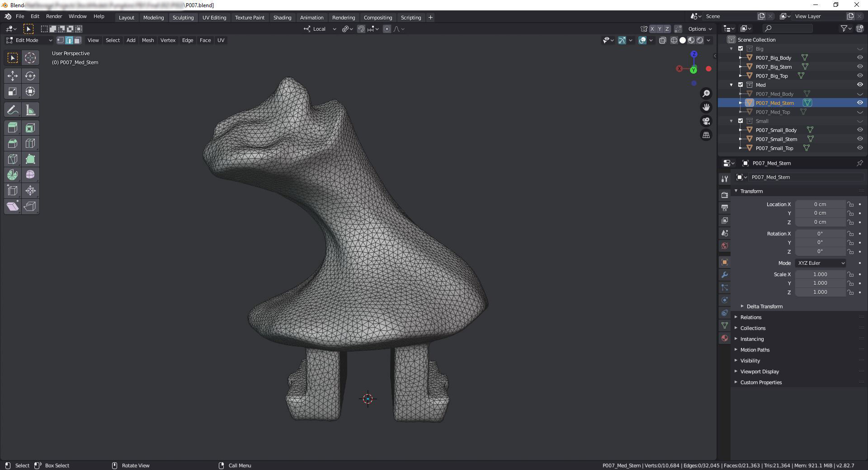
Task: Open the Mesh menu in viewport header
Action: pyautogui.click(x=148, y=40)
